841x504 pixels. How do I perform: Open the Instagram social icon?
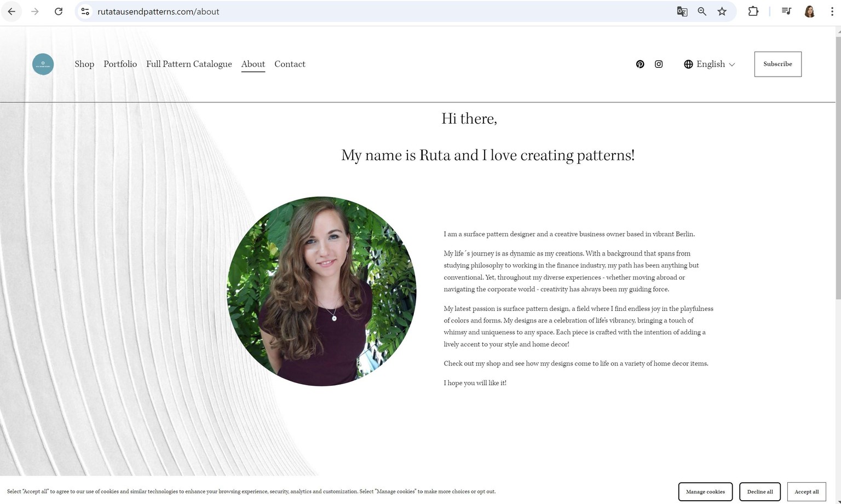pos(659,64)
